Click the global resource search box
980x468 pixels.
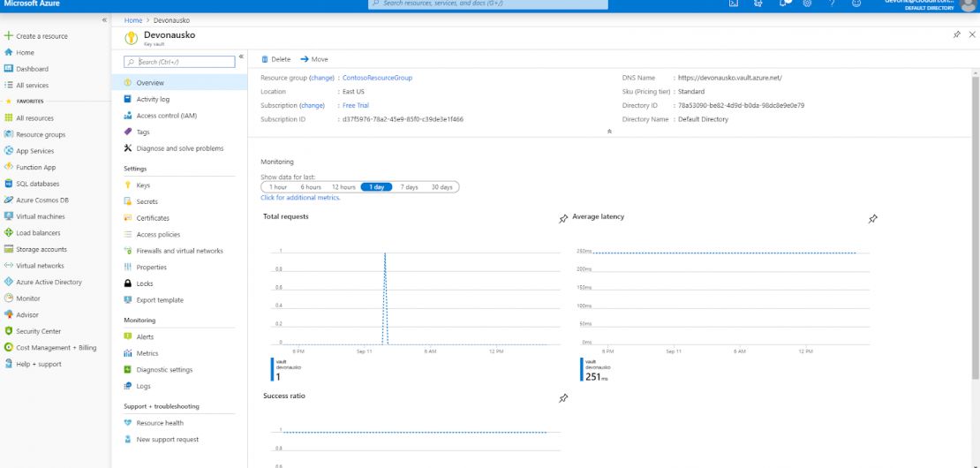click(x=487, y=4)
